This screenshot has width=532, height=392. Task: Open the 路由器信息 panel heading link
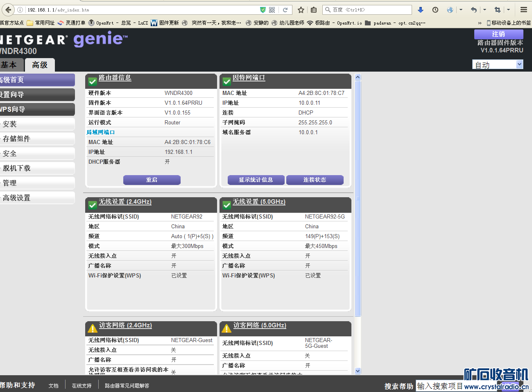coord(115,78)
